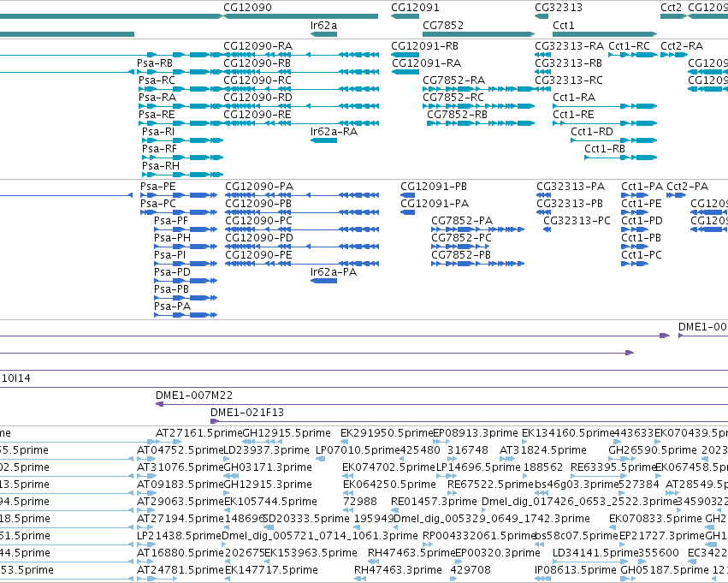Image resolution: width=728 pixels, height=583 pixels.
Task: Select feature labeled 429708
Action: point(471,570)
